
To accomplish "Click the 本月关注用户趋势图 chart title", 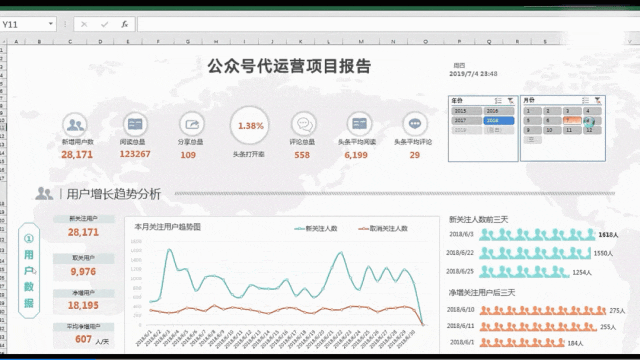I will pyautogui.click(x=167, y=227).
